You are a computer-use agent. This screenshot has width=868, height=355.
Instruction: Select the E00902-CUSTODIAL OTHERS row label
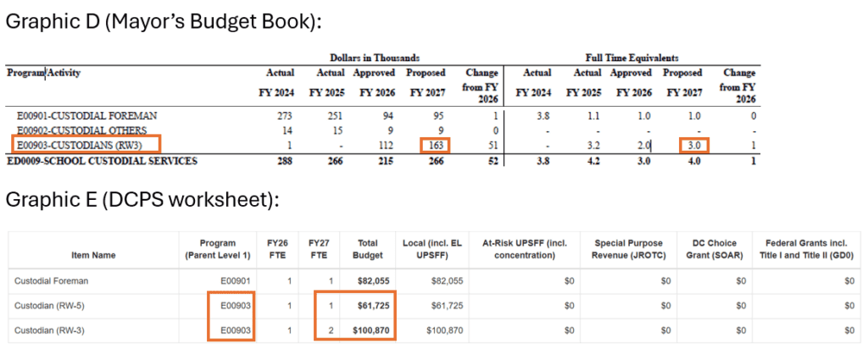[x=85, y=130]
